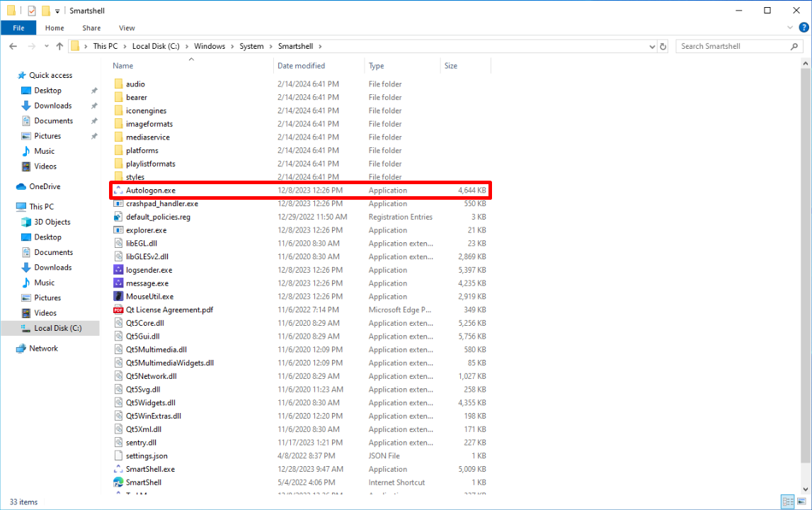
Task: Click the scrollbar down arrow
Action: click(x=805, y=489)
